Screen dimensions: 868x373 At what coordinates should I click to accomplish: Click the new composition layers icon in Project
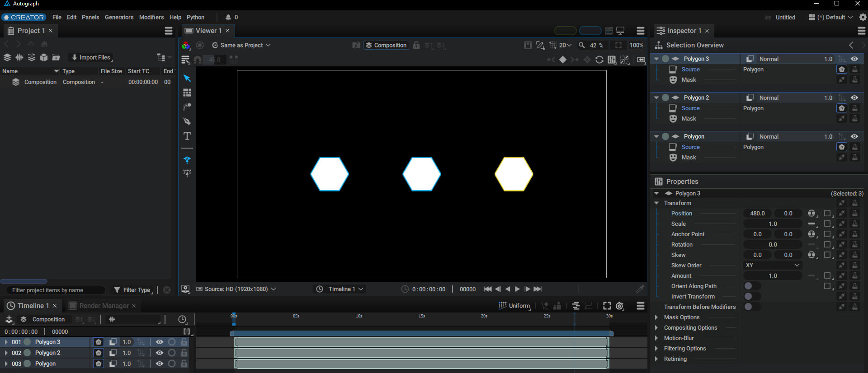(7, 57)
